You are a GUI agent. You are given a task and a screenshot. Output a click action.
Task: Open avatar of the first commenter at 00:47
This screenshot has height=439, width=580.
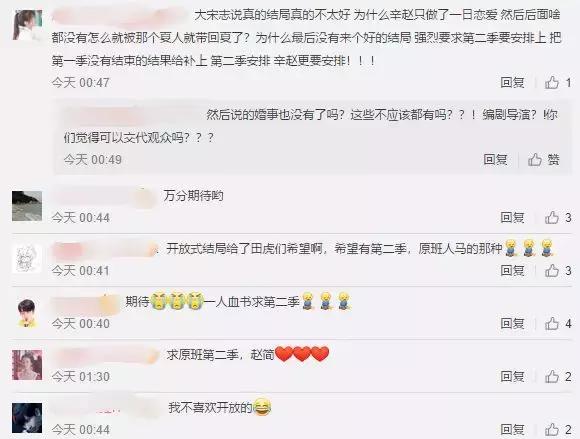[27, 25]
